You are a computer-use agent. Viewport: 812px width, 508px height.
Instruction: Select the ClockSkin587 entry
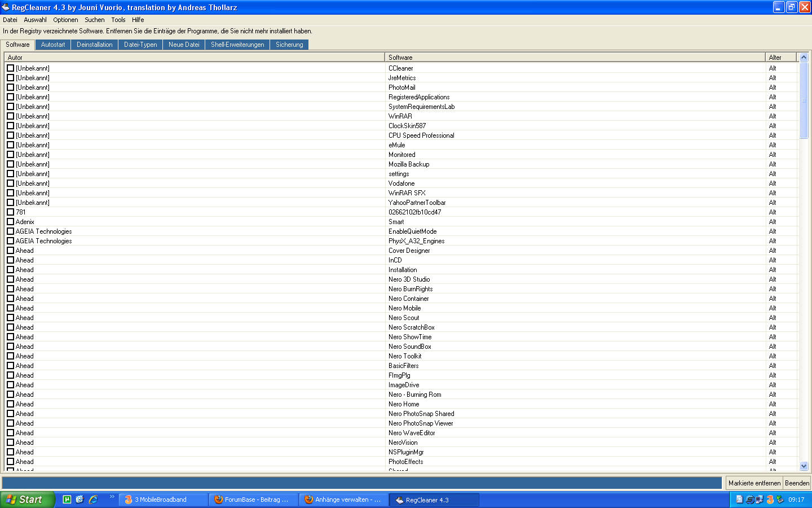407,126
